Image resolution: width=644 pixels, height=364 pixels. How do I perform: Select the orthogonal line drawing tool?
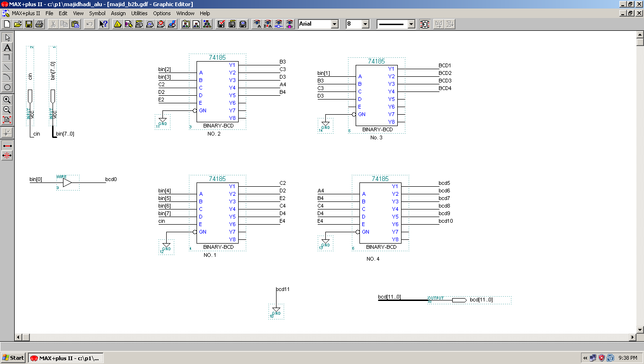[7, 57]
